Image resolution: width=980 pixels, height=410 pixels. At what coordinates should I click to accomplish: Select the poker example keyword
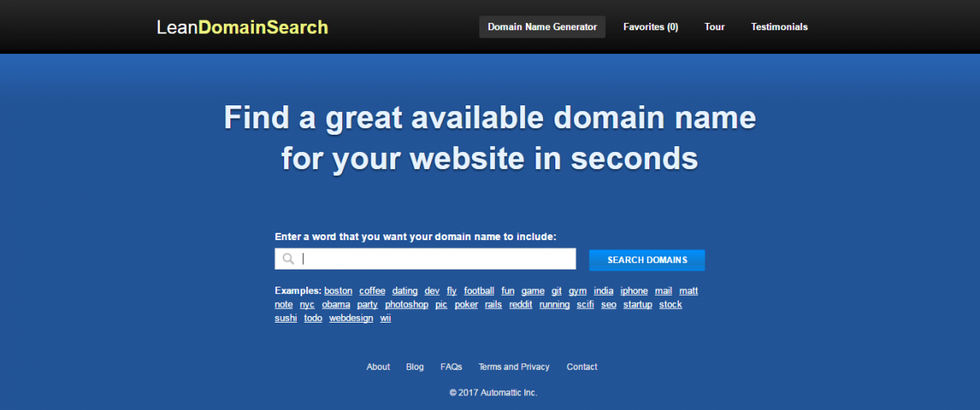point(466,305)
